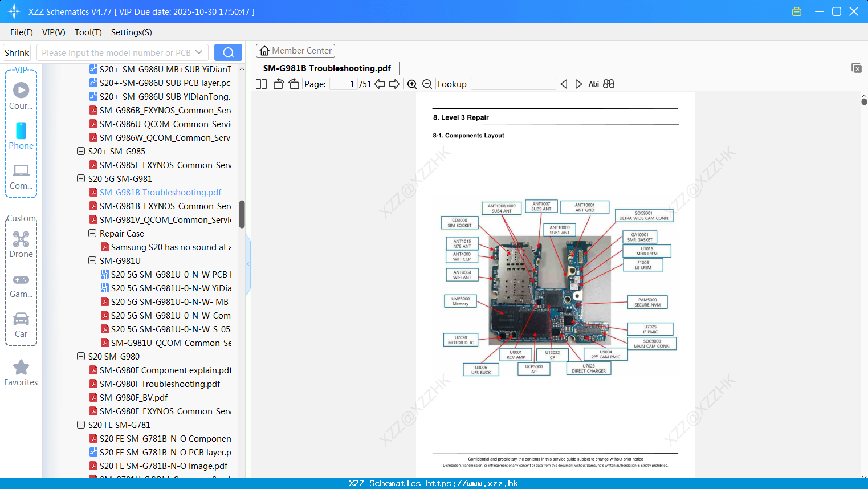Click the model number or PCB input
This screenshot has width=868, height=489.
tap(116, 52)
